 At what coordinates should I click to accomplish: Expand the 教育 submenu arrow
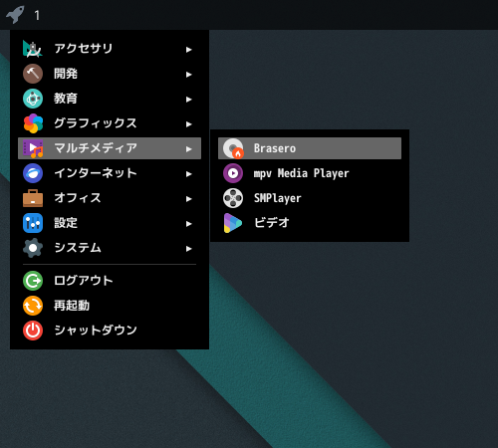pyautogui.click(x=189, y=100)
